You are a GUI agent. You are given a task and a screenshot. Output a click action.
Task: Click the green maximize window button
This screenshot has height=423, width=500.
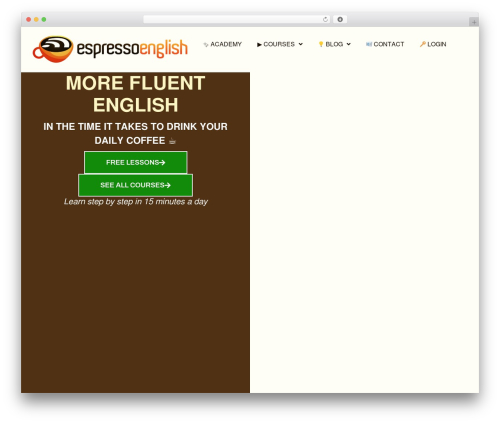pyautogui.click(x=44, y=19)
